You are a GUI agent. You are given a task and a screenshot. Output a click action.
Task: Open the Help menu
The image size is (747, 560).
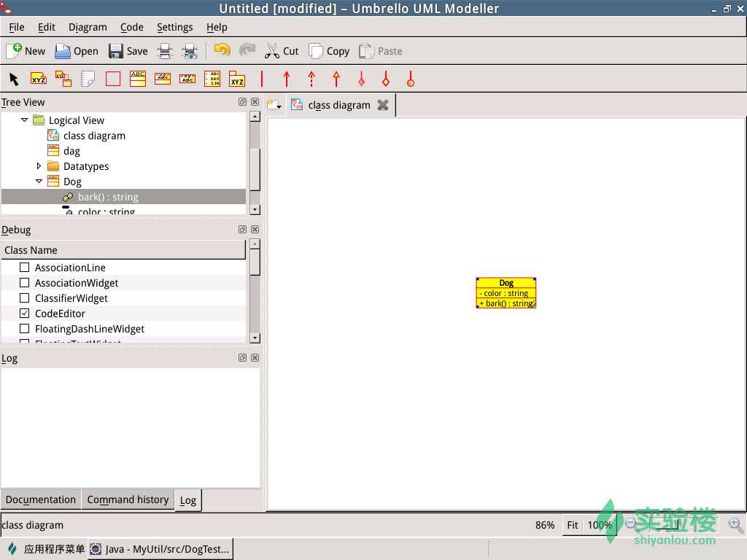(x=217, y=27)
